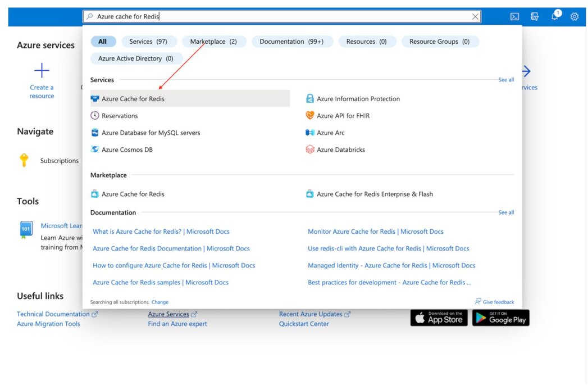Expand See all under Services
This screenshot has height=385, width=588.
[505, 79]
